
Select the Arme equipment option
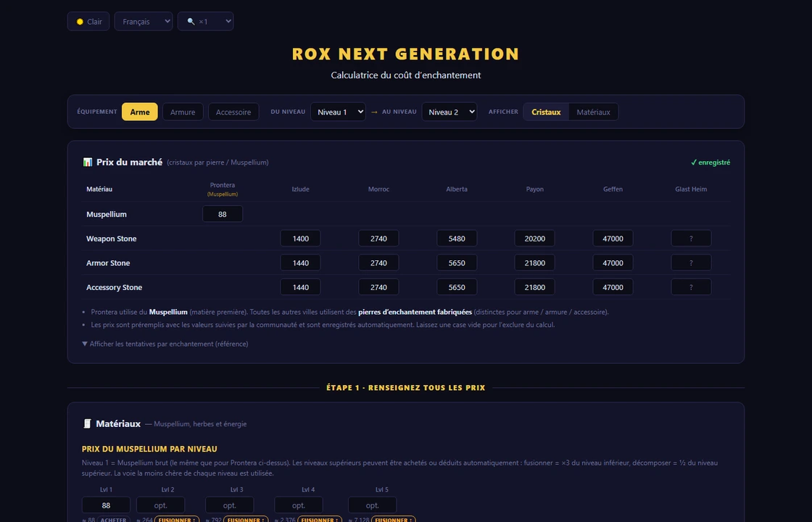[140, 112]
